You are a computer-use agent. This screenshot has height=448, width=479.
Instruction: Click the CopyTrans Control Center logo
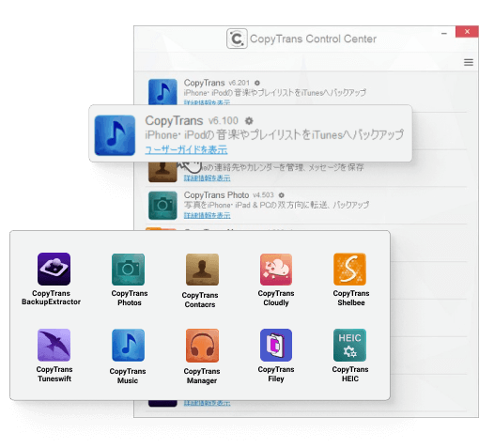(237, 39)
